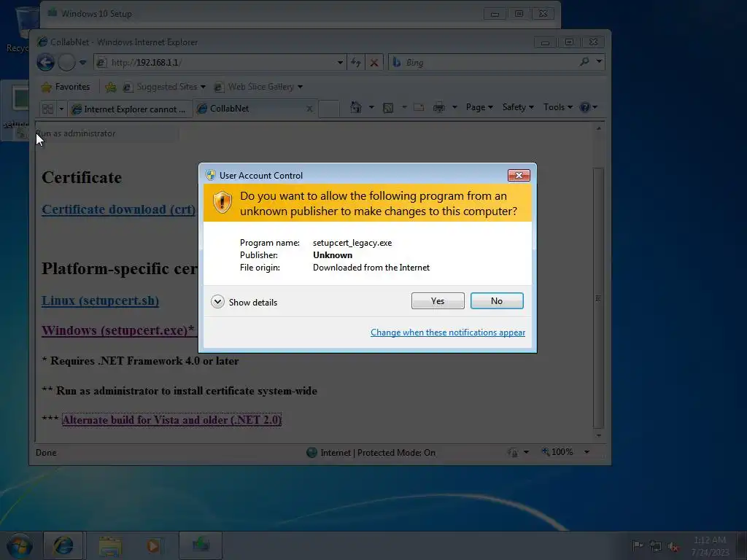
Task: Click the status bar security icon
Action: [x=514, y=452]
